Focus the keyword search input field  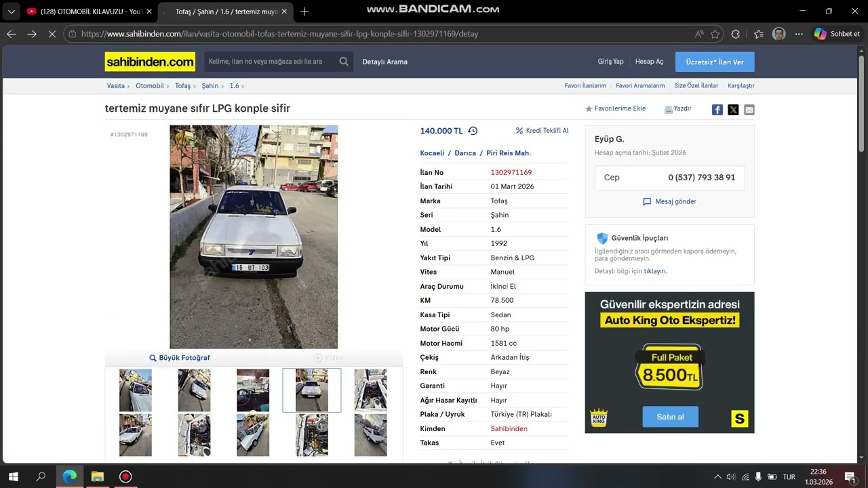[270, 62]
